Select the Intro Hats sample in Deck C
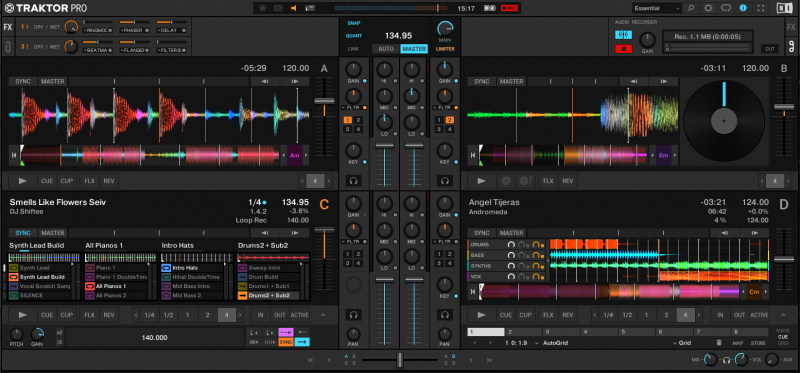 click(x=191, y=267)
